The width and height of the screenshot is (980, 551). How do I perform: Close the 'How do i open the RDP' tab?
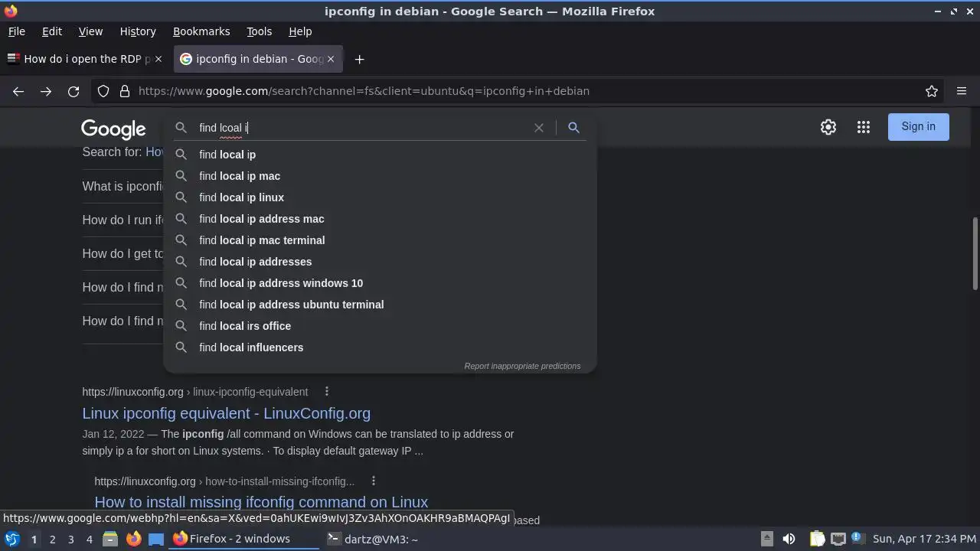(x=158, y=59)
